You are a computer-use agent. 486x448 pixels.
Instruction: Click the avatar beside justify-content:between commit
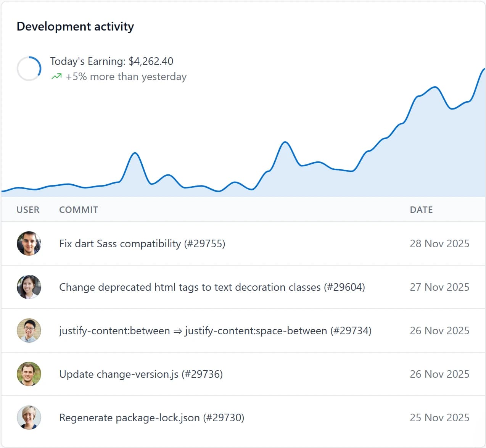coord(29,330)
